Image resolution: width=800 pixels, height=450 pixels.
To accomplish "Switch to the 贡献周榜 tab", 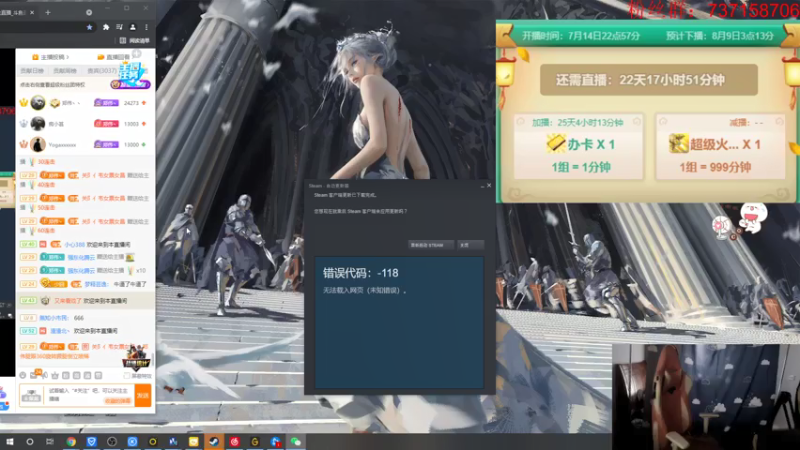I will click(x=65, y=70).
